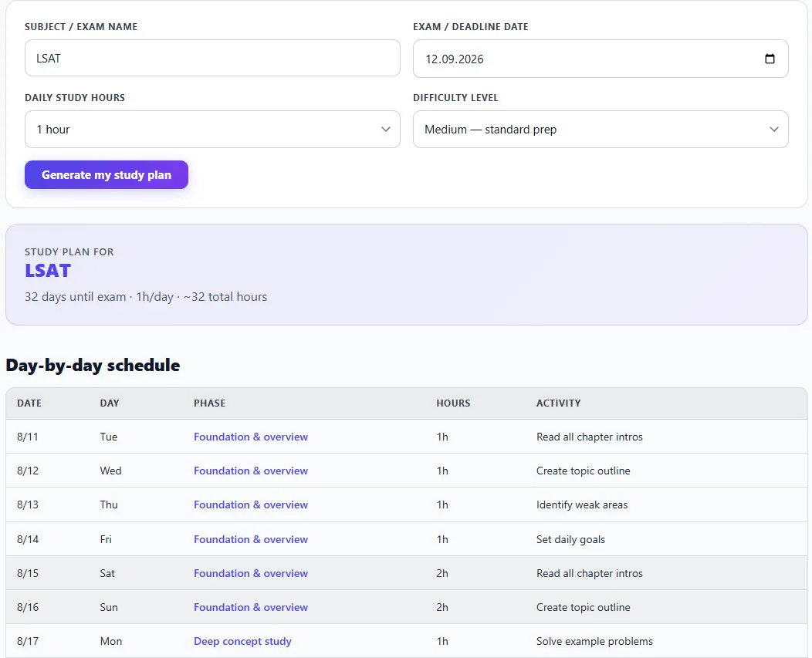Click date cell 8/14
This screenshot has width=812, height=658.
pyautogui.click(x=28, y=539)
